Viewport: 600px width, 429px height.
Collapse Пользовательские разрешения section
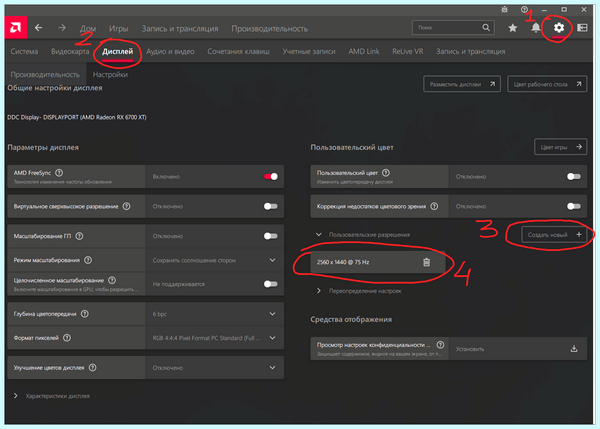[318, 235]
